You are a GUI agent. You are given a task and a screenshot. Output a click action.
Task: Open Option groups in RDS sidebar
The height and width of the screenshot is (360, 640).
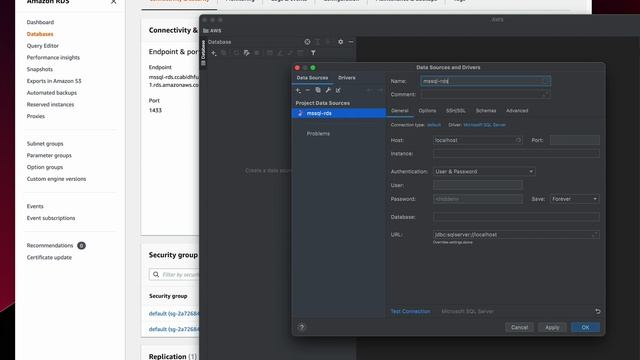pyautogui.click(x=44, y=167)
